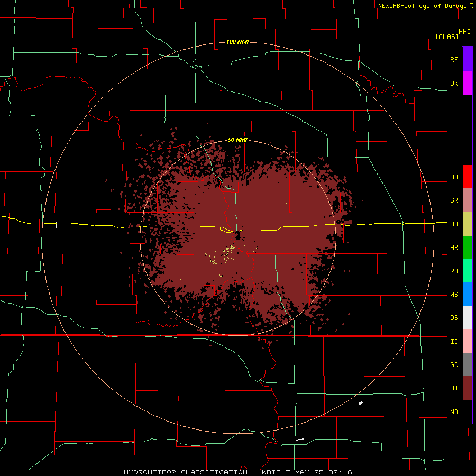Click the ND black legend swatch
Screen dimensions: 476x476
[x=467, y=411]
